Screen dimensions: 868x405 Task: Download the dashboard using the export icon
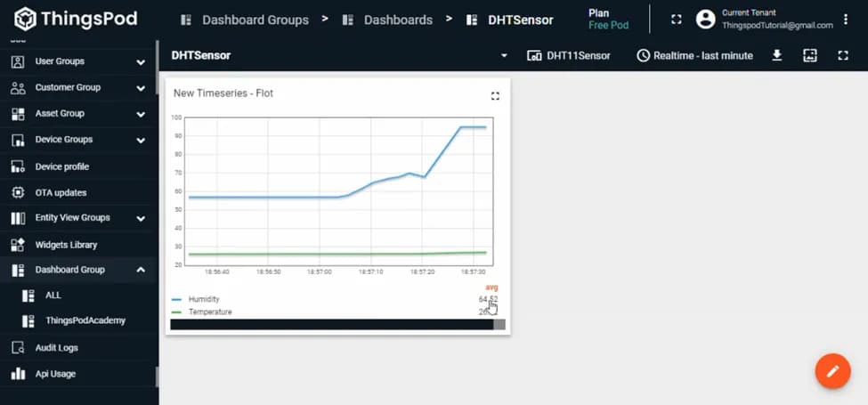tap(776, 55)
